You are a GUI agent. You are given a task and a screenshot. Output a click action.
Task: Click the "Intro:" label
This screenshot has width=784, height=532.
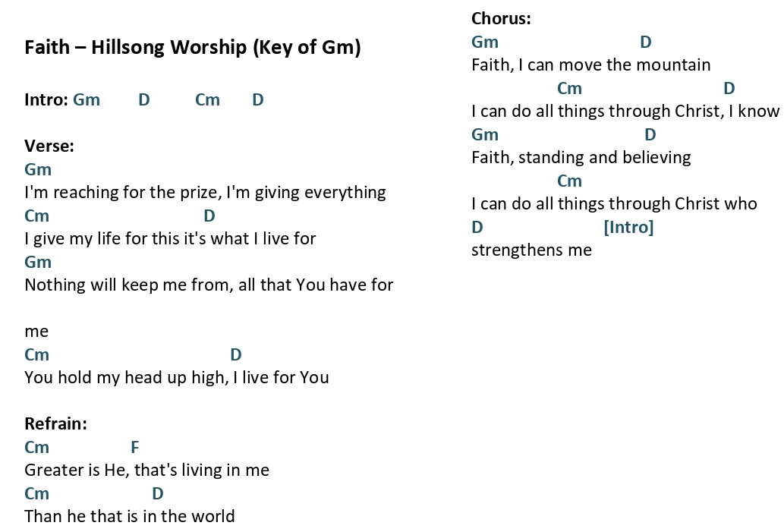[46, 99]
